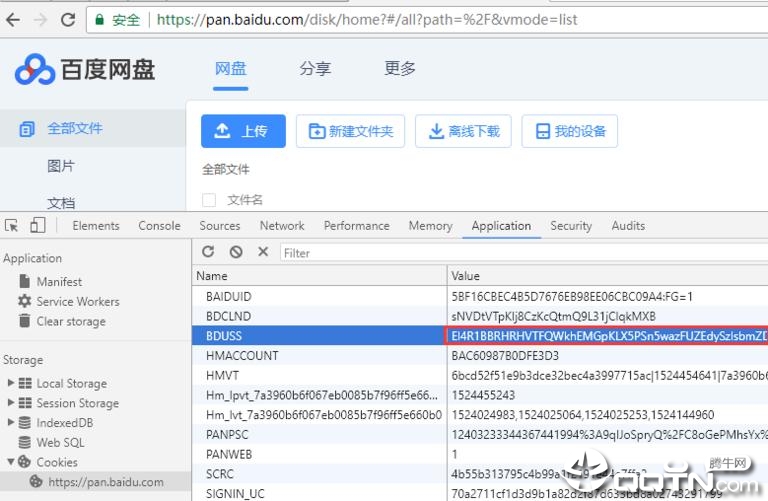Click the 离线下载 button
Screen dimensions: 768x501
tap(463, 131)
